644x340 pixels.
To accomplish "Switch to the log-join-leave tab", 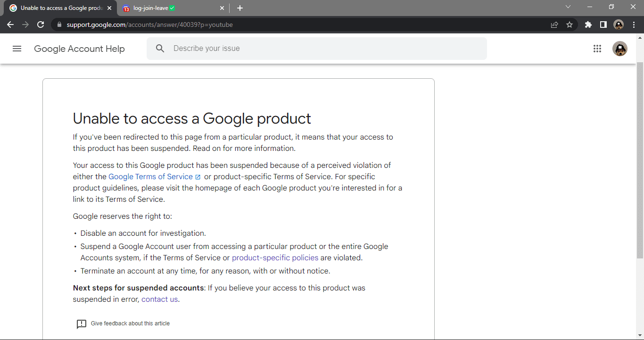I will (151, 8).
